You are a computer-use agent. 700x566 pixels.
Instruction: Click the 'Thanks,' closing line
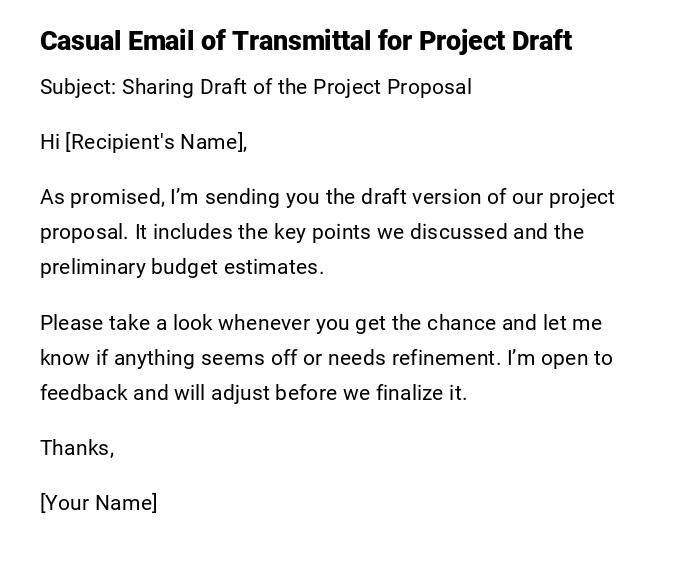pos(77,448)
